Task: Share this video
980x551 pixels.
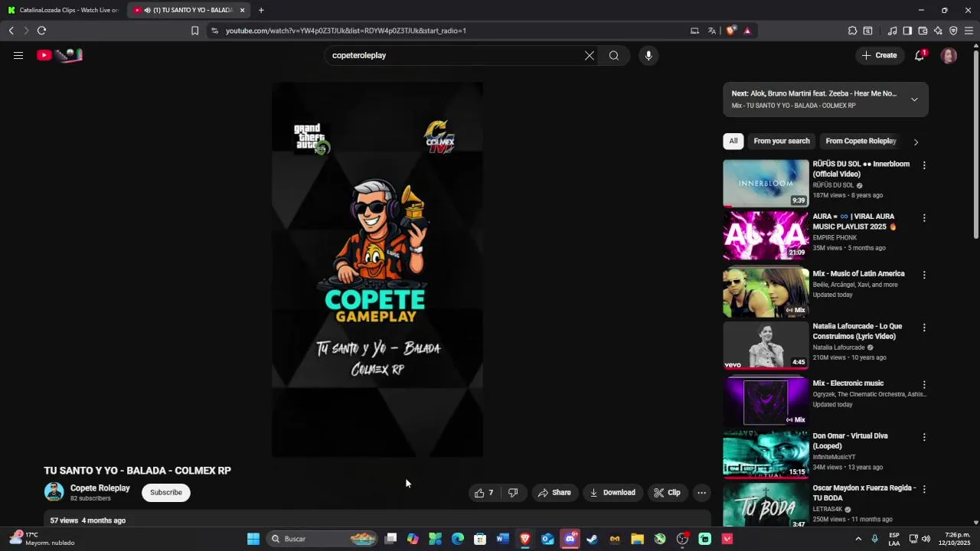Action: tap(554, 493)
